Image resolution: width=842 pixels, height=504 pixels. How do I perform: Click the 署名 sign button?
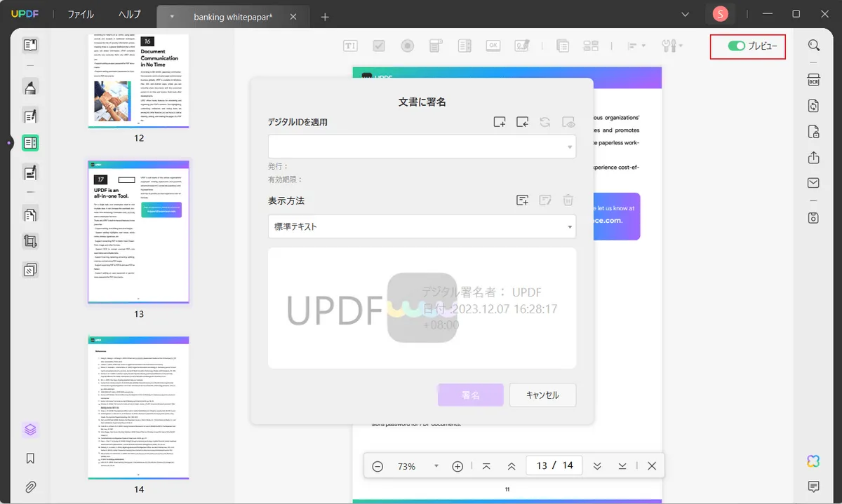point(471,395)
